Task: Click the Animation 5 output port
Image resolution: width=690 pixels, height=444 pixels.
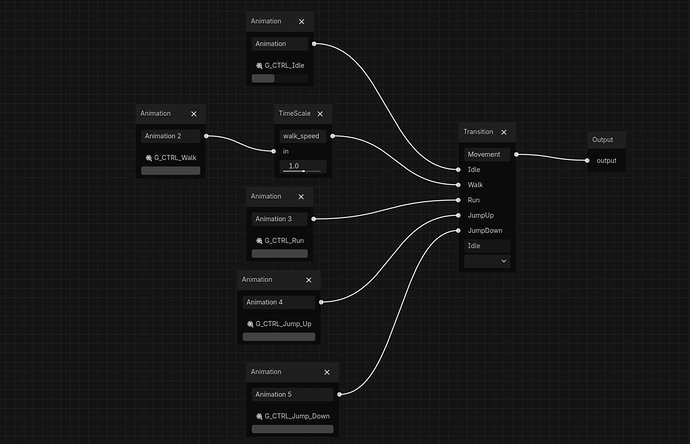Action: pyautogui.click(x=339, y=394)
